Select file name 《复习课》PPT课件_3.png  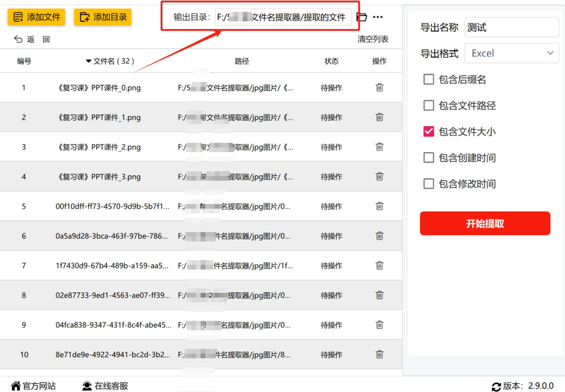98,177
